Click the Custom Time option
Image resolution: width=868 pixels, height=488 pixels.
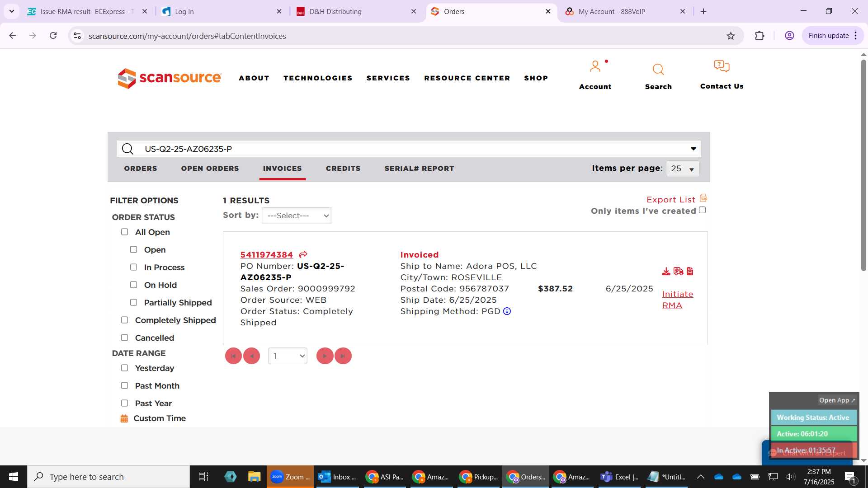pos(160,419)
